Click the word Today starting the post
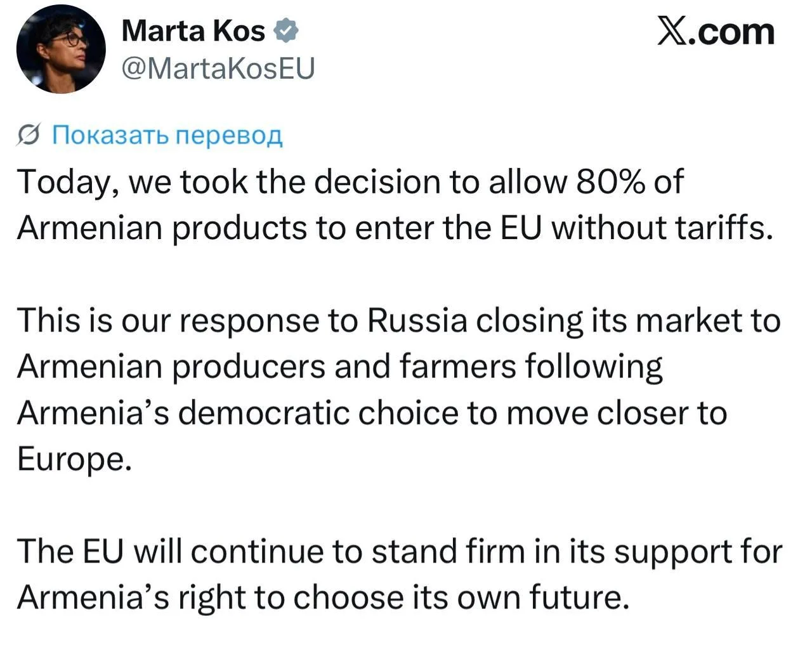 tap(69, 183)
